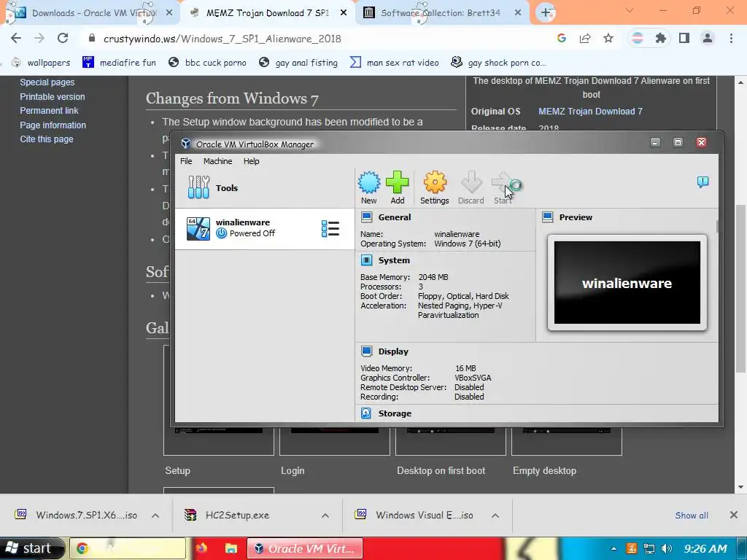Expand options for HC2Setup.exe download
747x560 pixels.
click(325, 516)
